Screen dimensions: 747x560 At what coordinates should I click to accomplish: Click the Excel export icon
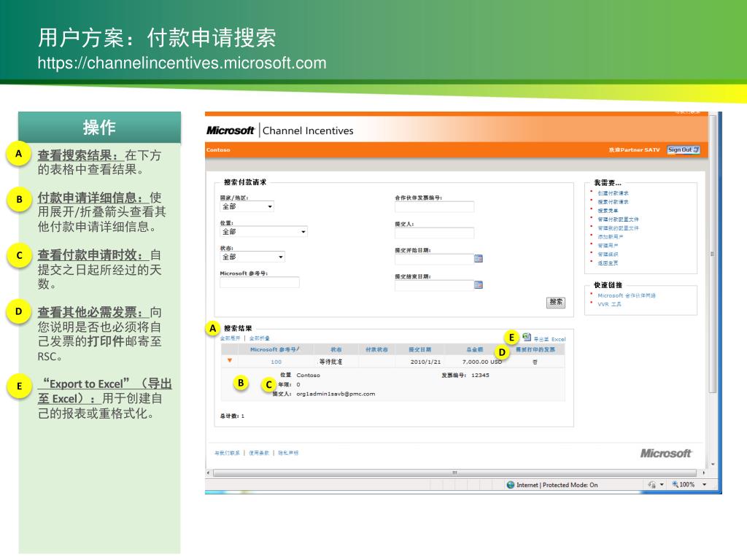(527, 337)
